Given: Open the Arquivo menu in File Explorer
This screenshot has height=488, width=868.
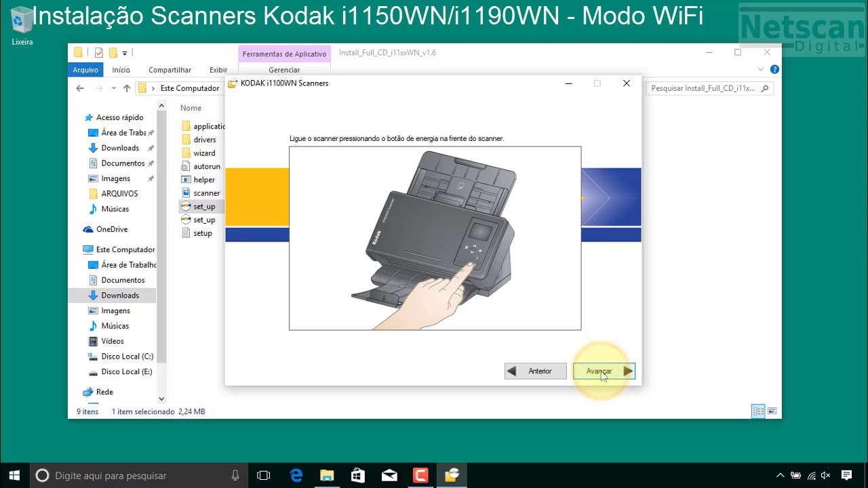Looking at the screenshot, I should coord(85,70).
